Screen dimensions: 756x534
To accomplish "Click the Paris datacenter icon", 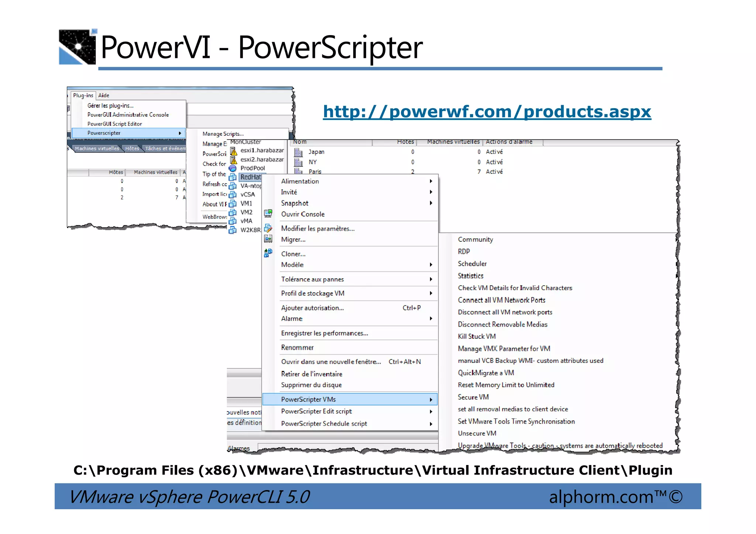I will click(298, 171).
